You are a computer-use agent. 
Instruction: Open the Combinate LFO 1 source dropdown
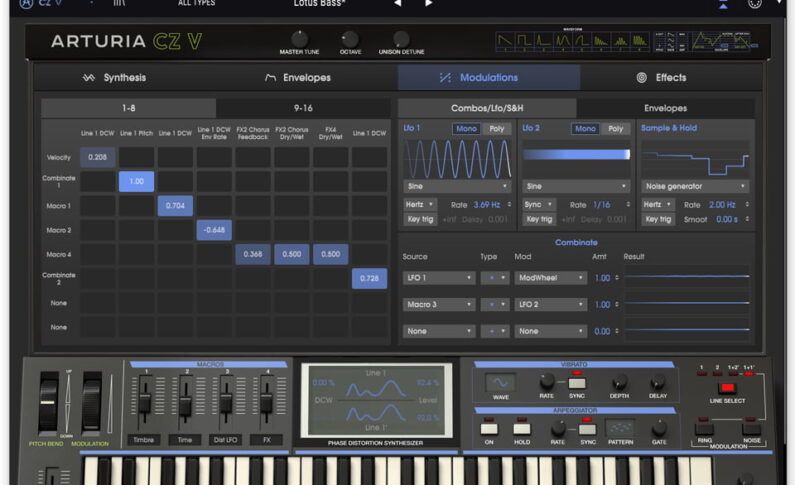[439, 278]
